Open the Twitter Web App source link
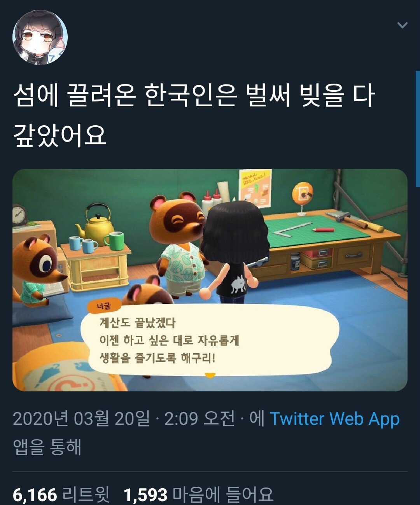Screen dimensions: 420x505 click(x=334, y=419)
